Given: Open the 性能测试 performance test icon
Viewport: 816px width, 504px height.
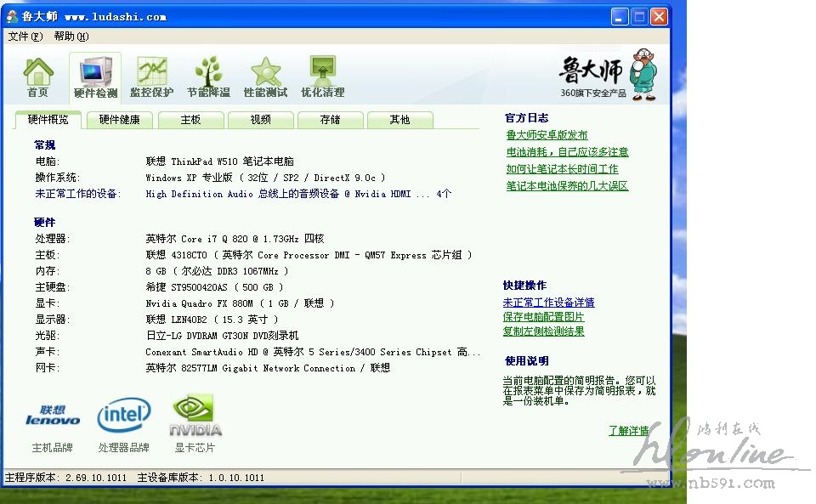Looking at the screenshot, I should (265, 77).
